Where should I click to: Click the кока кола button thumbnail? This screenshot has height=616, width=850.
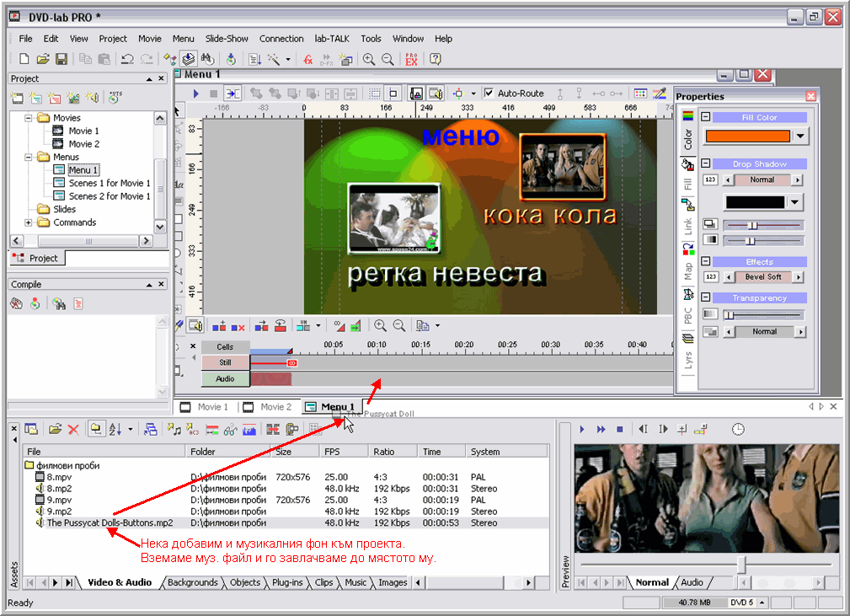(563, 167)
